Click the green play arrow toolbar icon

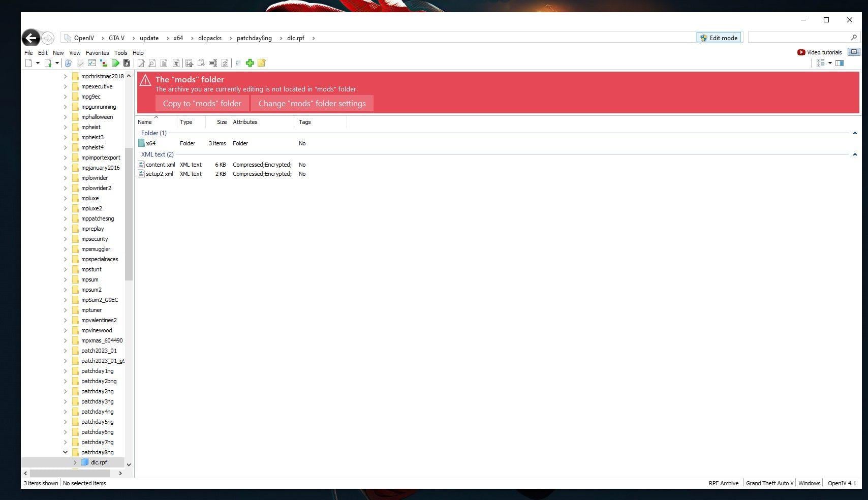(x=115, y=63)
